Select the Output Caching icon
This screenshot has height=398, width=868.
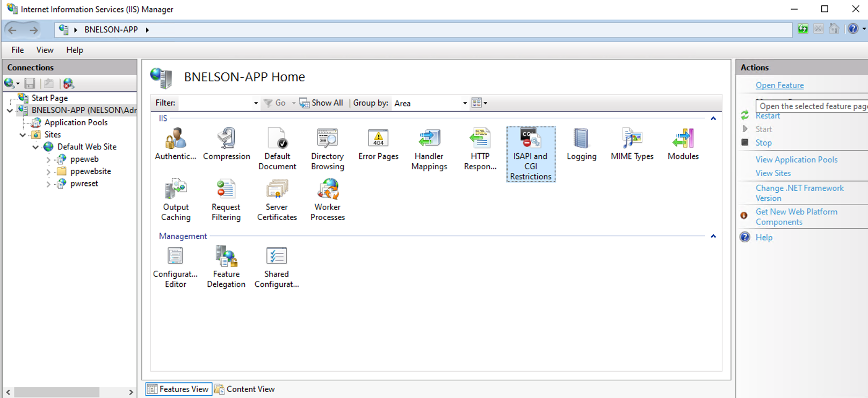[176, 200]
